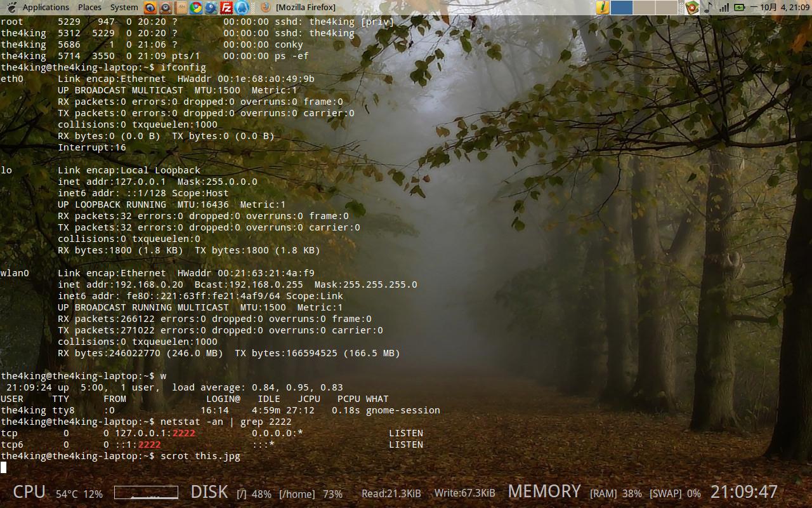Click the '[/home] 73%' disk usage
Screen dimensions: 812x508
tap(311, 494)
